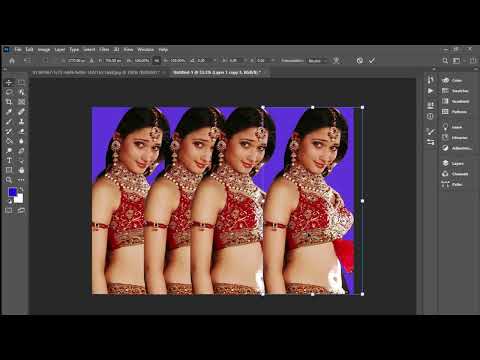Select the Eyedropper tool
This screenshot has width=480, height=360.
pos(9,112)
